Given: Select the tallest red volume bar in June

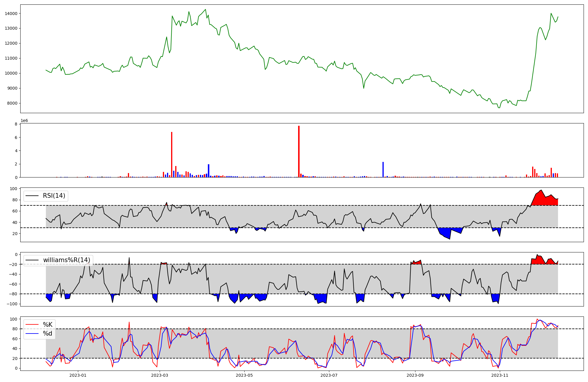Looking at the screenshot, I should [299, 151].
